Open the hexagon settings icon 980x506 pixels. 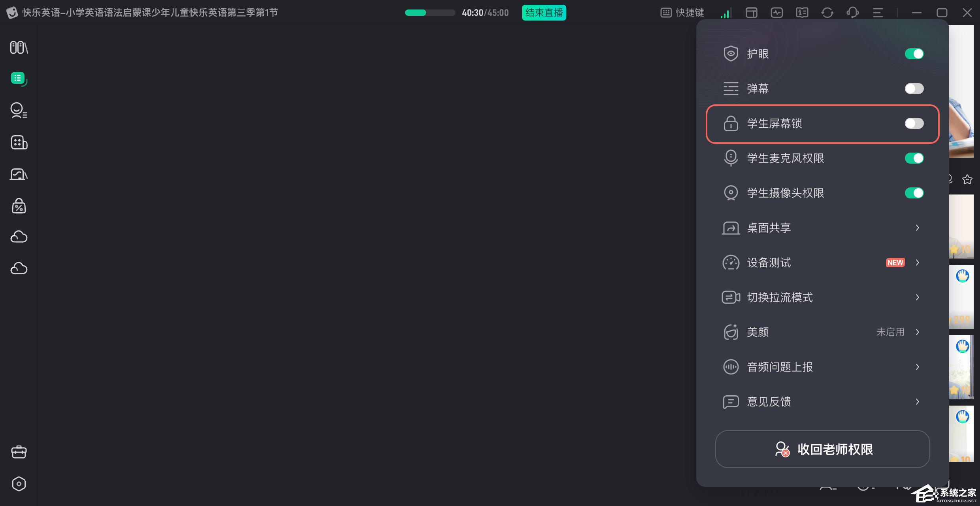point(19,484)
